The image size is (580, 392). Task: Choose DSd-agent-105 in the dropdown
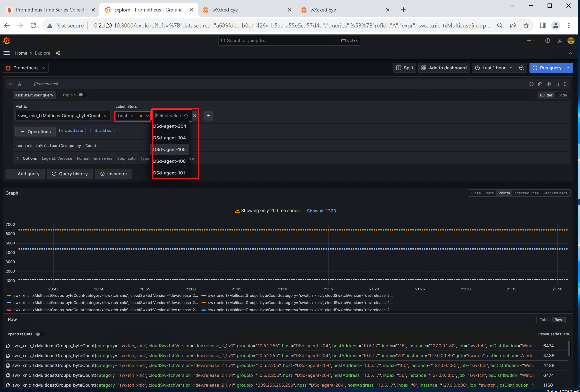(169, 150)
